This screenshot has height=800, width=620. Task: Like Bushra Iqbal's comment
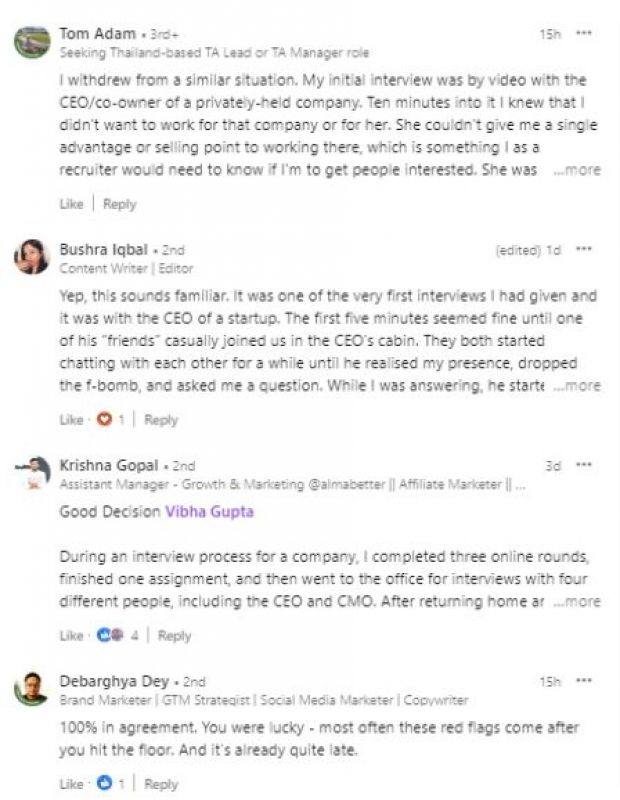pyautogui.click(x=71, y=420)
